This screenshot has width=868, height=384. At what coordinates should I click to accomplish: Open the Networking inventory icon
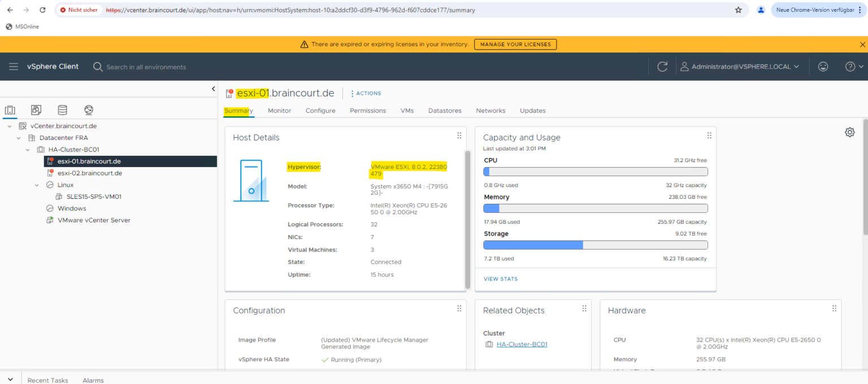(88, 110)
